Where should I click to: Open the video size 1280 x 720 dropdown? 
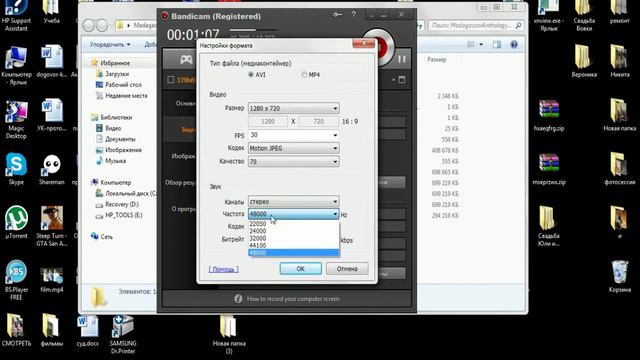[x=293, y=108]
